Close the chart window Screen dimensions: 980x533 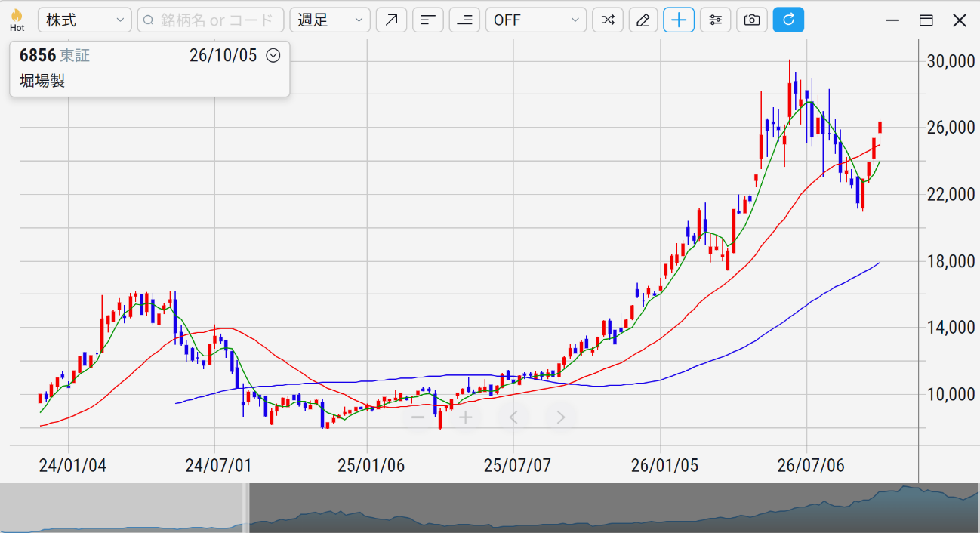pos(960,20)
